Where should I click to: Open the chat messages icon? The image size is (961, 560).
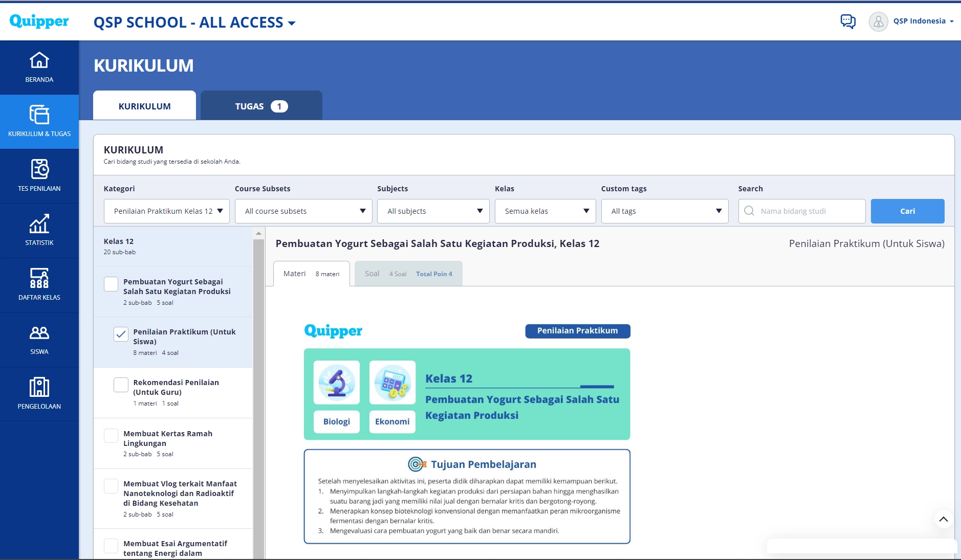pyautogui.click(x=848, y=21)
